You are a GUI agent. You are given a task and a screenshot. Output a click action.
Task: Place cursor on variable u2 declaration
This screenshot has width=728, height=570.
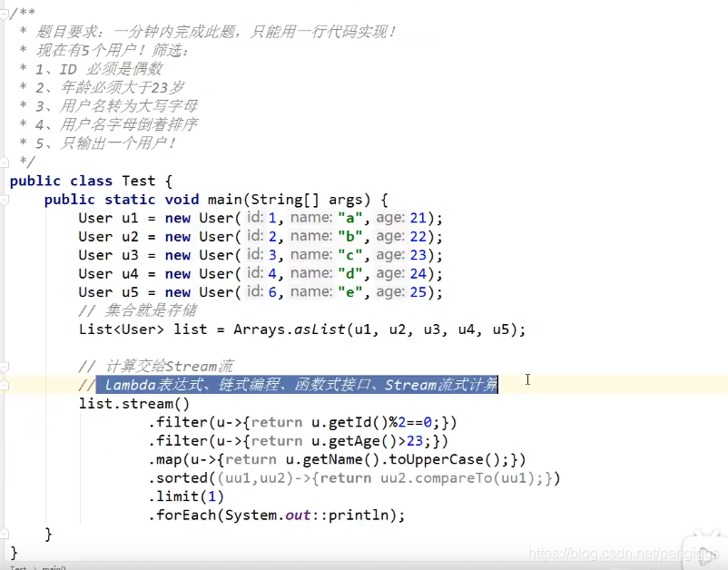130,237
